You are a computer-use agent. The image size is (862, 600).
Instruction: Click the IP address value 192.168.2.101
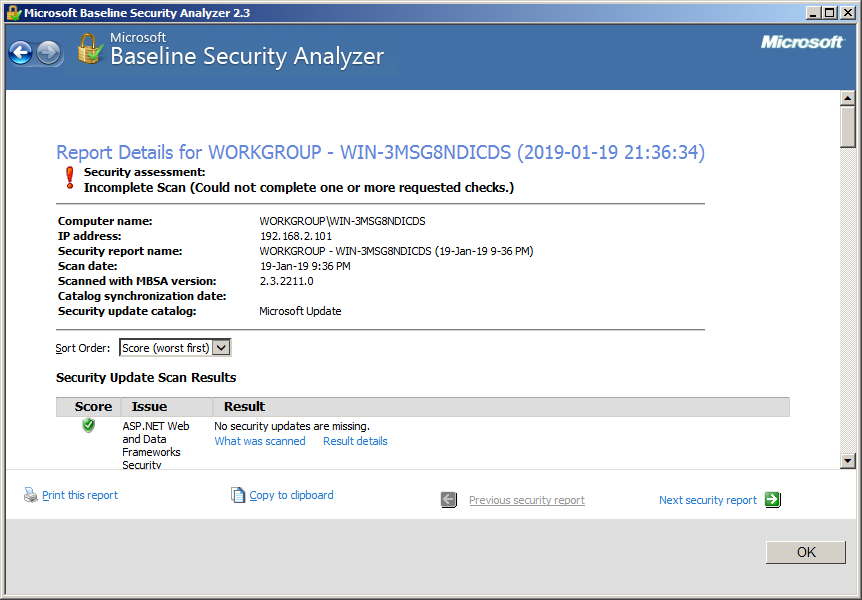296,236
